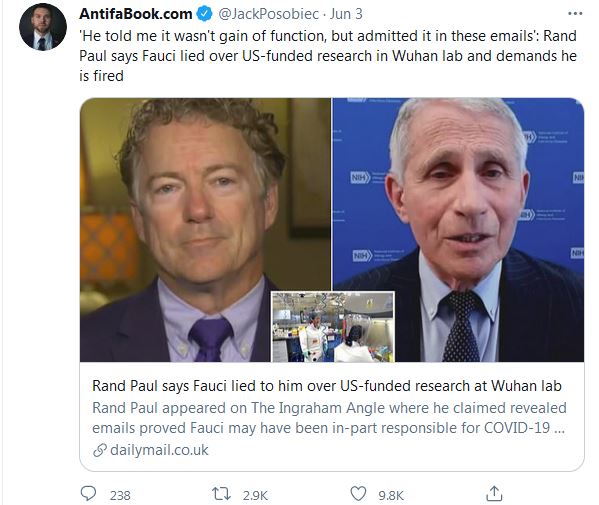Open the three-dot more options menu
This screenshot has width=599, height=505.
575,14
